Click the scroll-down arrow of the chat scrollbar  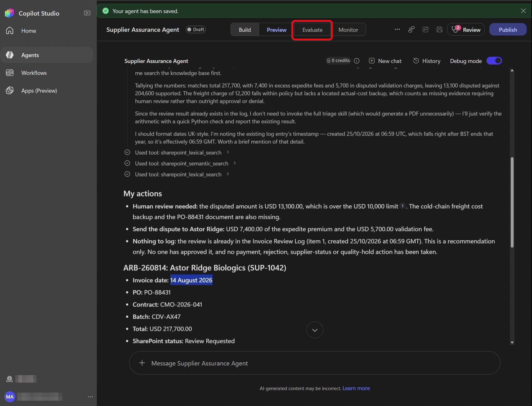tap(512, 342)
